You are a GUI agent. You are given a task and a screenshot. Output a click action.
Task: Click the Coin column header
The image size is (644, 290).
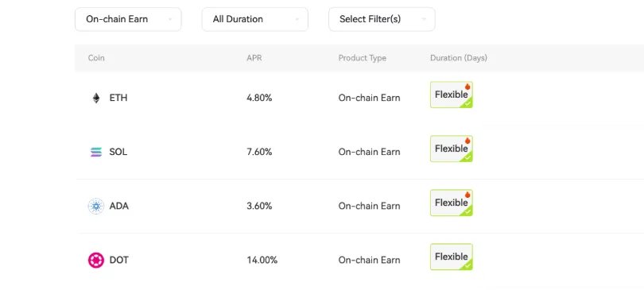(96, 58)
